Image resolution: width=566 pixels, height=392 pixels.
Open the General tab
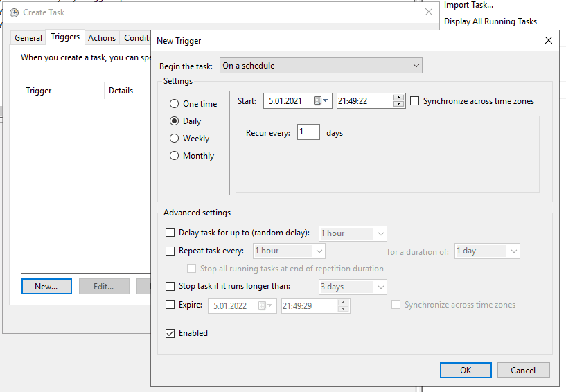pyautogui.click(x=28, y=38)
